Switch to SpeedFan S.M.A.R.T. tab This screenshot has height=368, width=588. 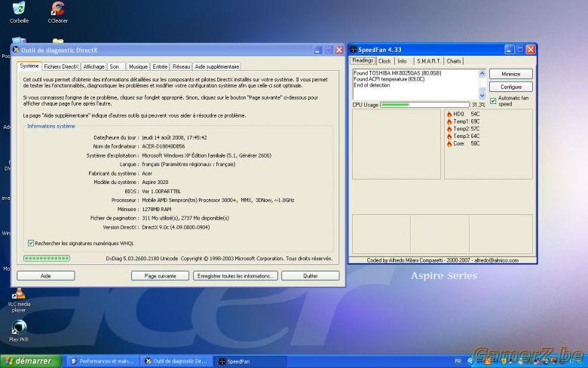tap(429, 61)
